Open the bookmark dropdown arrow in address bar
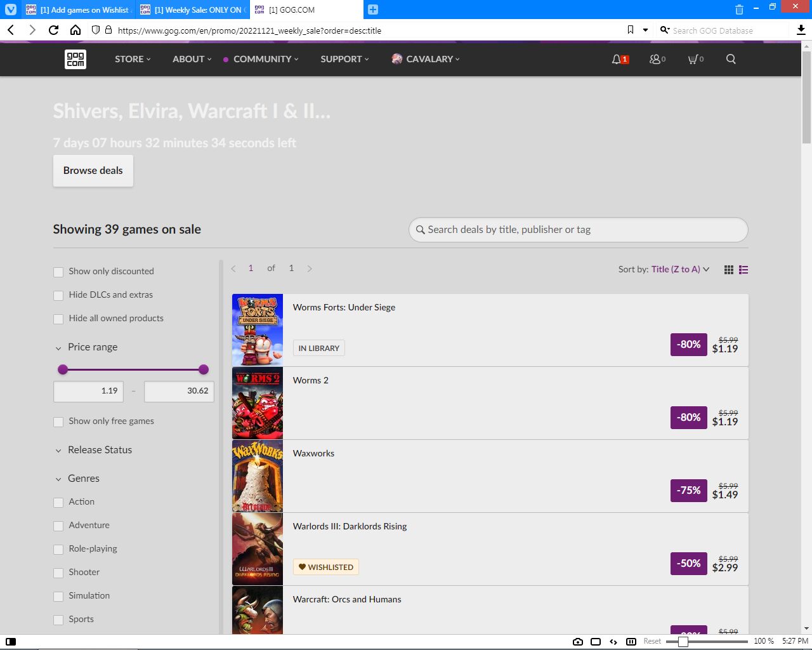 tap(645, 30)
